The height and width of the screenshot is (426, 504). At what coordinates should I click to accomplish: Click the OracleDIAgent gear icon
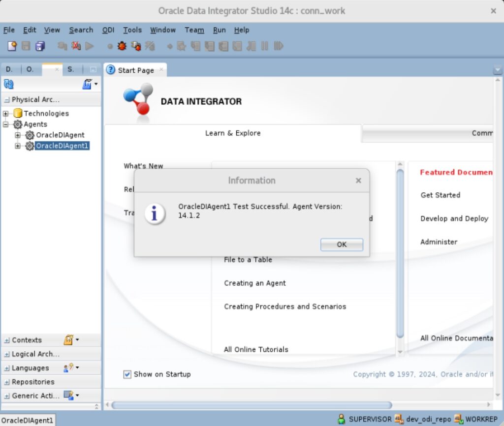[x=30, y=135]
